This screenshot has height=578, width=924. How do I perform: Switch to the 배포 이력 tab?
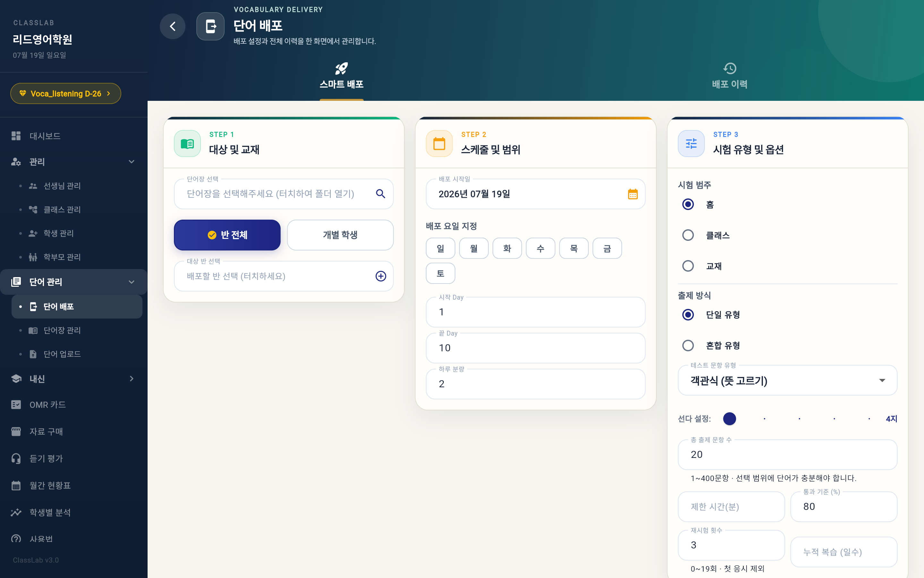[x=730, y=76]
